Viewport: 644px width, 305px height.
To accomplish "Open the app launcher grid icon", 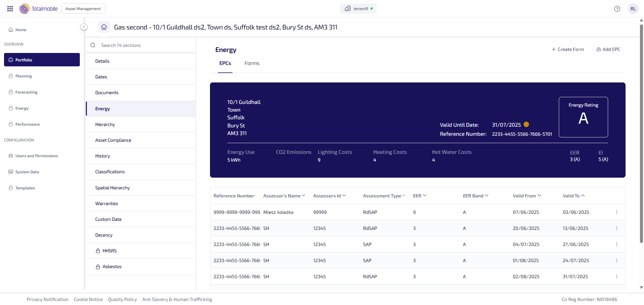I will [10, 9].
